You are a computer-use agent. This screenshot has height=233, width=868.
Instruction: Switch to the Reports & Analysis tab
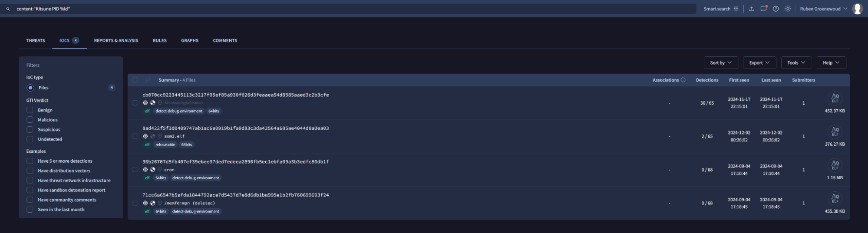[116, 40]
